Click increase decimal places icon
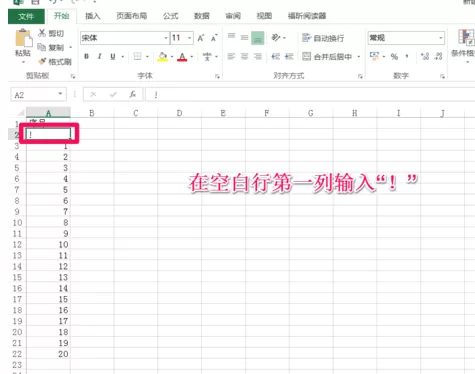The width and height of the screenshot is (475, 374). tap(425, 56)
